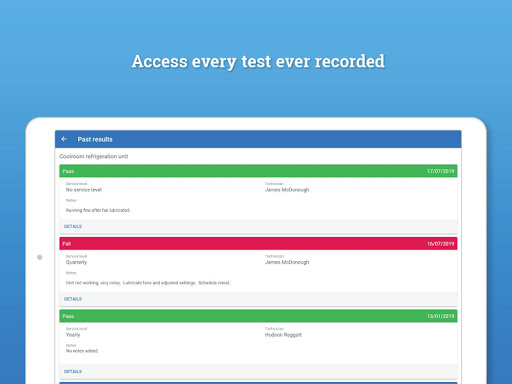512x384 pixels.
Task: Click the back arrow icon
Action: (x=64, y=139)
